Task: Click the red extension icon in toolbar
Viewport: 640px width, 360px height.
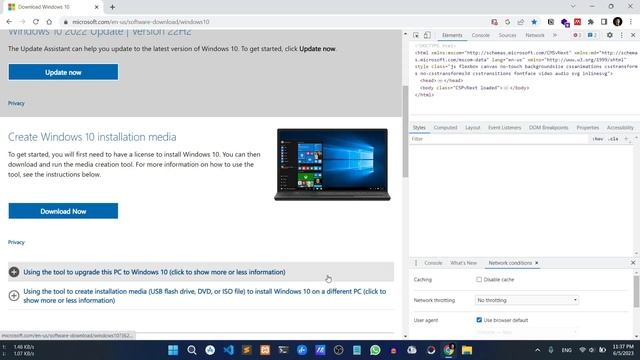Action: click(x=578, y=22)
